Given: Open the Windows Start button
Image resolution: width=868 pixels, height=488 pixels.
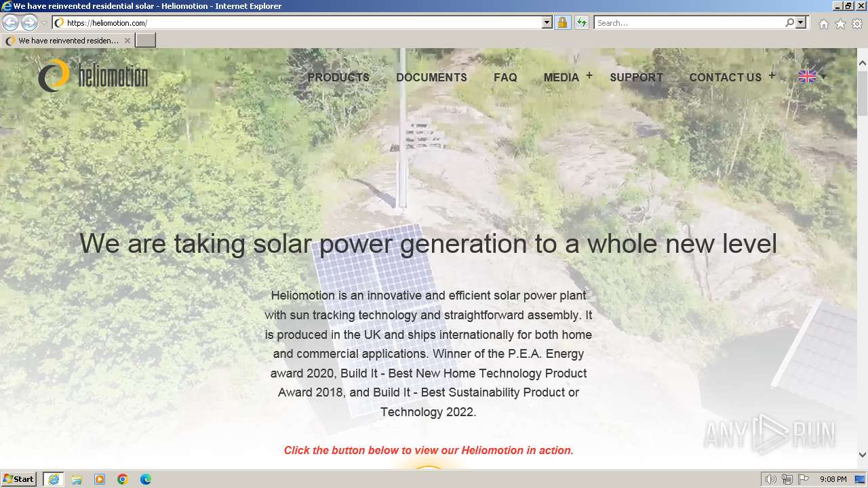Looking at the screenshot, I should [19, 479].
